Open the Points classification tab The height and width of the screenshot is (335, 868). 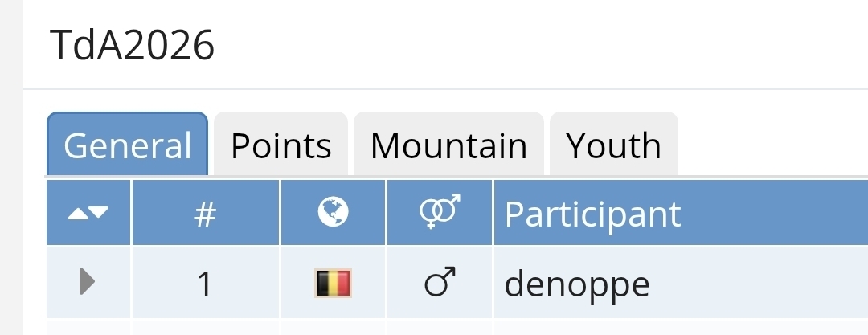[280, 145]
